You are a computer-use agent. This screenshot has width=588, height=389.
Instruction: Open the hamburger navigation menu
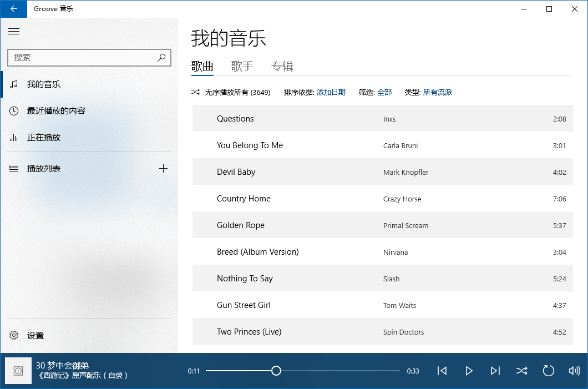tap(14, 32)
